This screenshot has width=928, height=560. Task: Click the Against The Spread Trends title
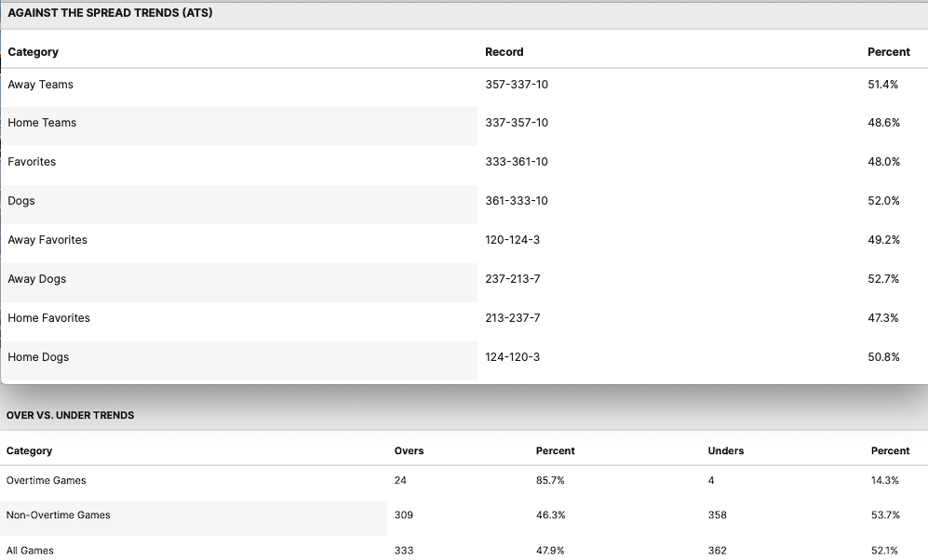tap(110, 13)
